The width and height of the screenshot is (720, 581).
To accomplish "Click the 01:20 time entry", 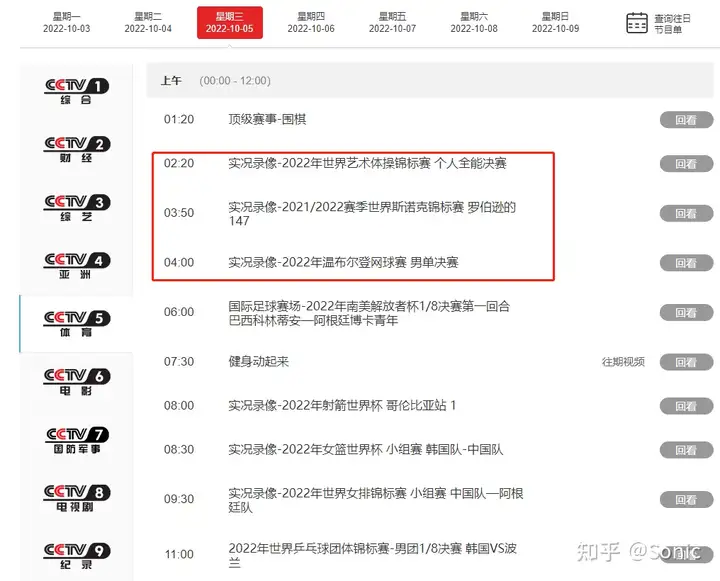I will coord(179,119).
